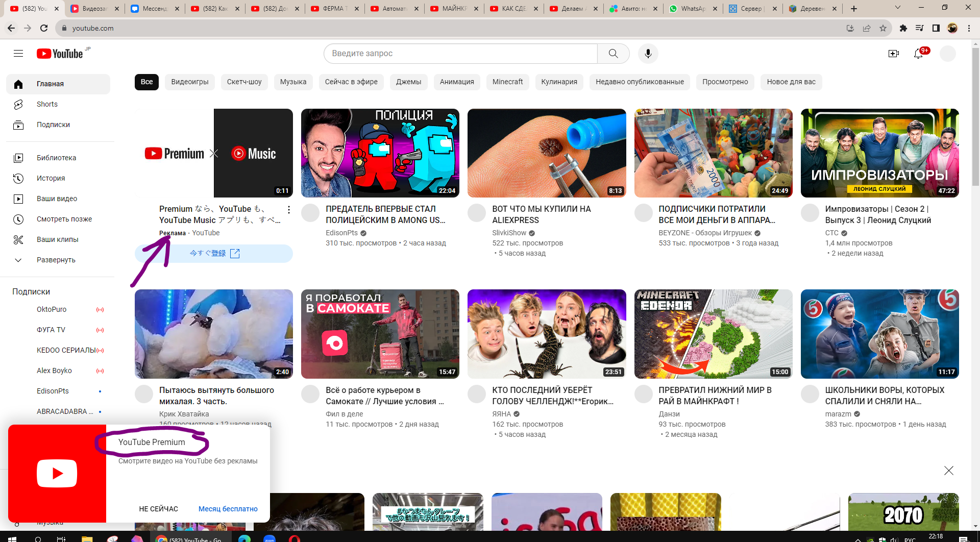Open Самокат courier video thumbnail
980x542 pixels.
tap(380, 334)
